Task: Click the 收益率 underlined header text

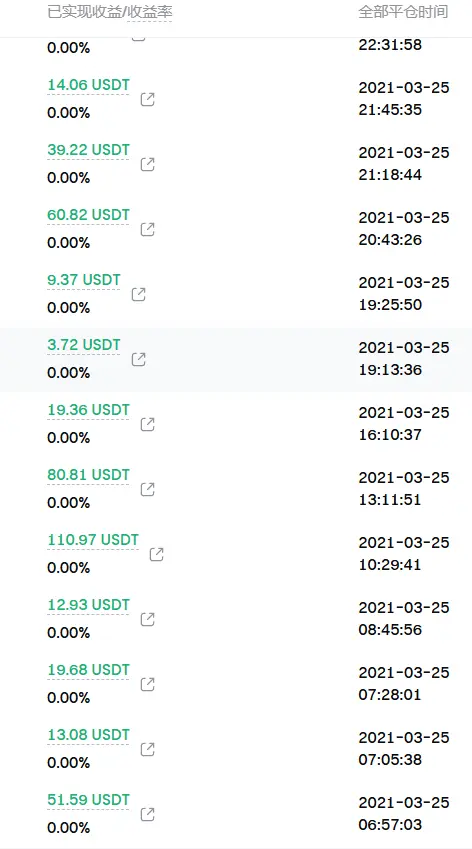Action: pos(149,12)
